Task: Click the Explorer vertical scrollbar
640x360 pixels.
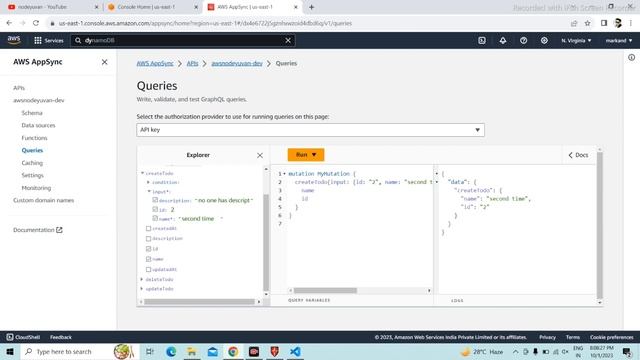Action: click(266, 242)
